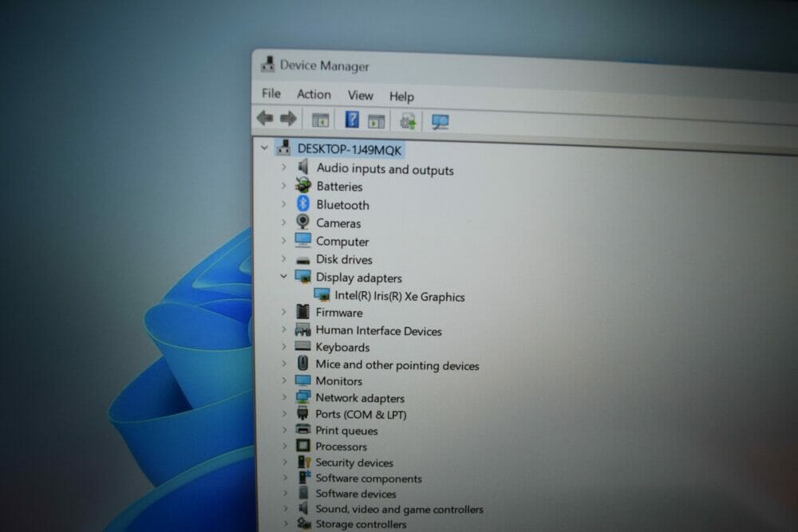
Task: Click the Storage controllers icon
Action: [304, 523]
